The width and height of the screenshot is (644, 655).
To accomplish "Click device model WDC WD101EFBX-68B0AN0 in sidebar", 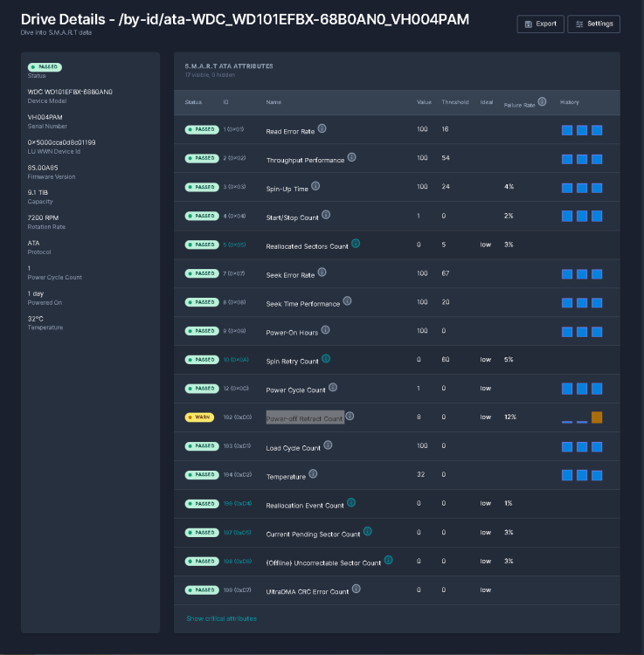I will pyautogui.click(x=70, y=92).
